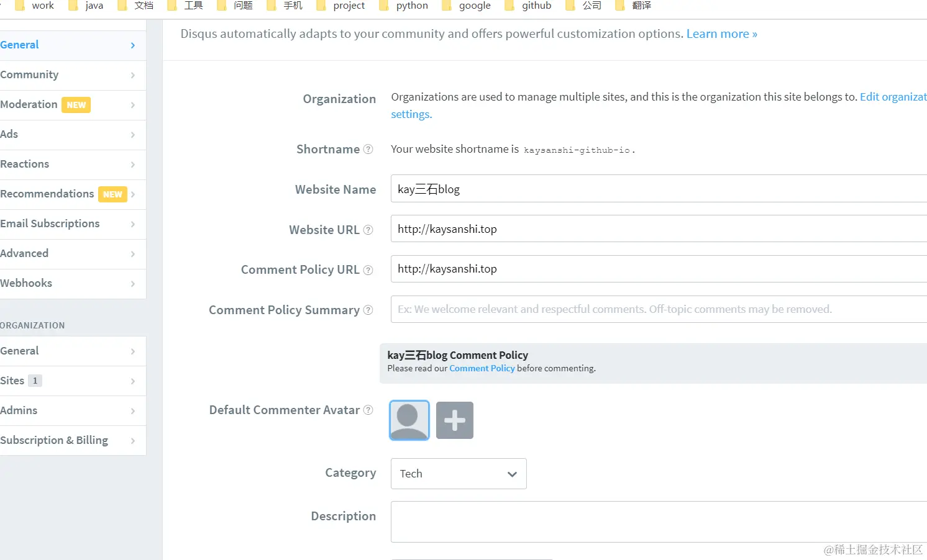Open the 工具 bookmarks folder
The height and width of the screenshot is (560, 927).
[x=186, y=6]
